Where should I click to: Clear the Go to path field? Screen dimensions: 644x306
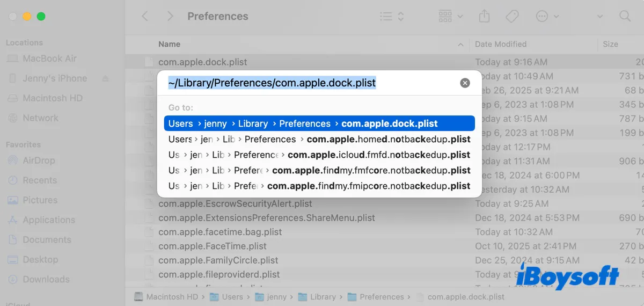[x=465, y=83]
